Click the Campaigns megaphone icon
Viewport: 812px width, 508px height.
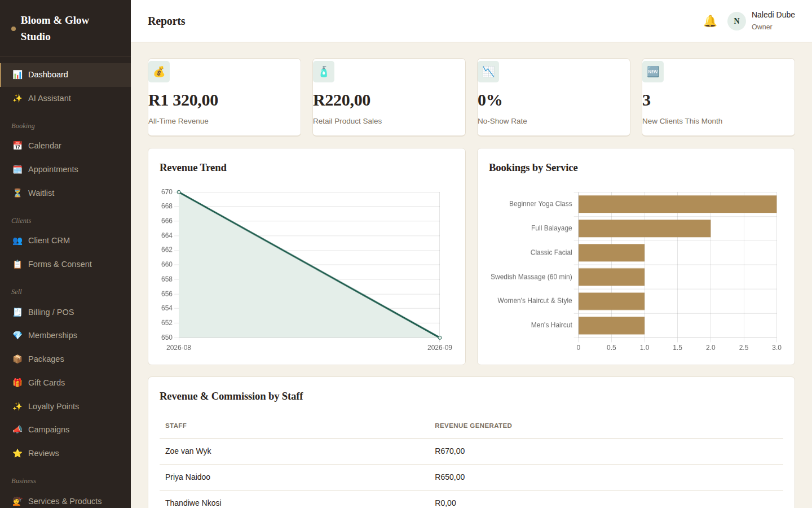tap(17, 430)
